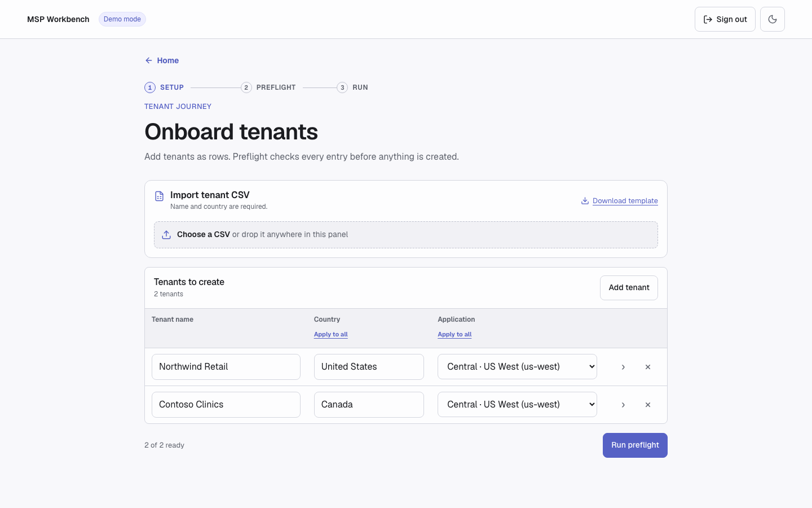Apply the Application value to all rows
Viewport: 812px width, 508px height.
pos(454,335)
